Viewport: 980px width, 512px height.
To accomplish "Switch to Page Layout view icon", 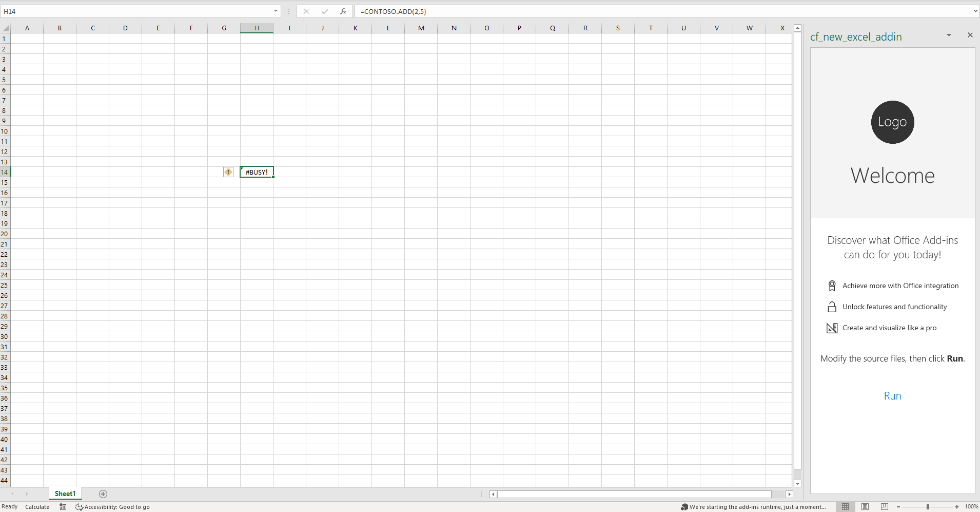I will 865,507.
